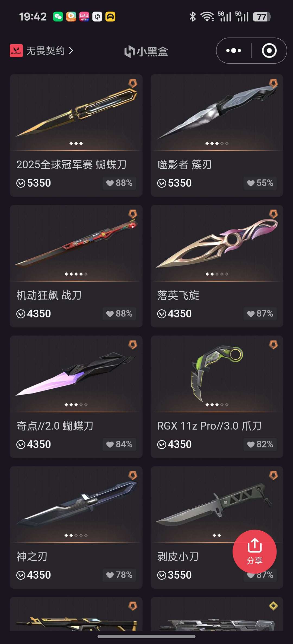Image resolution: width=293 pixels, height=644 pixels.
Task: Open the 机动狂飙 战刀 skin thumbnail
Action: [76, 243]
